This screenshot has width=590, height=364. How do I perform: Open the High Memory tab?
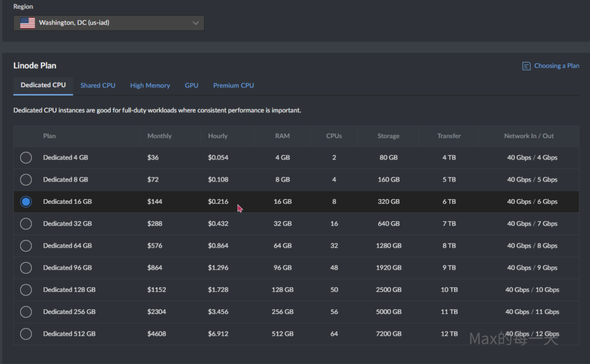tap(150, 85)
